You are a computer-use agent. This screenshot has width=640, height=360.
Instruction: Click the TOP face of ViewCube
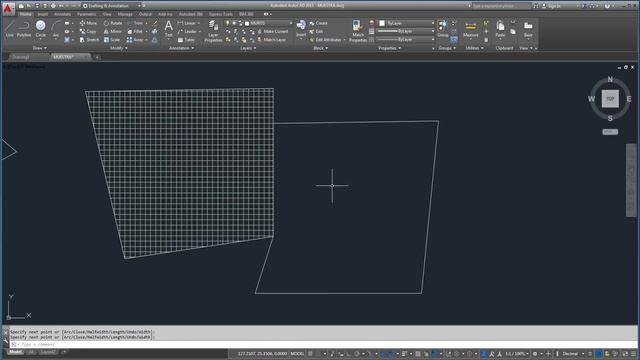(610, 99)
